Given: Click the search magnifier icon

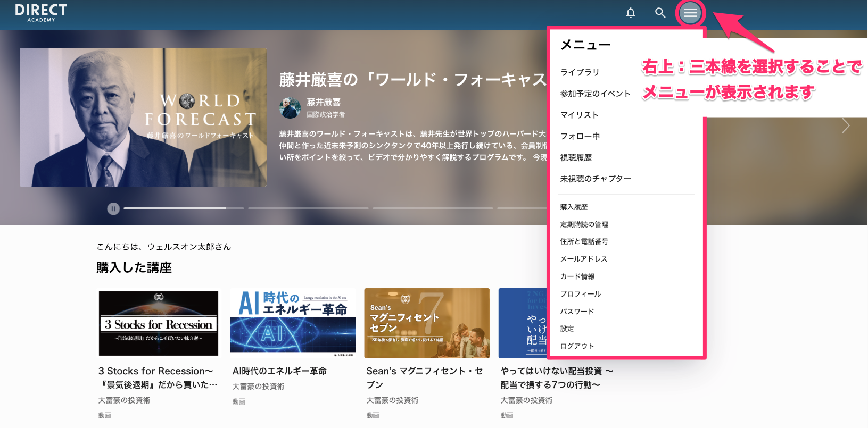Looking at the screenshot, I should pyautogui.click(x=660, y=13).
